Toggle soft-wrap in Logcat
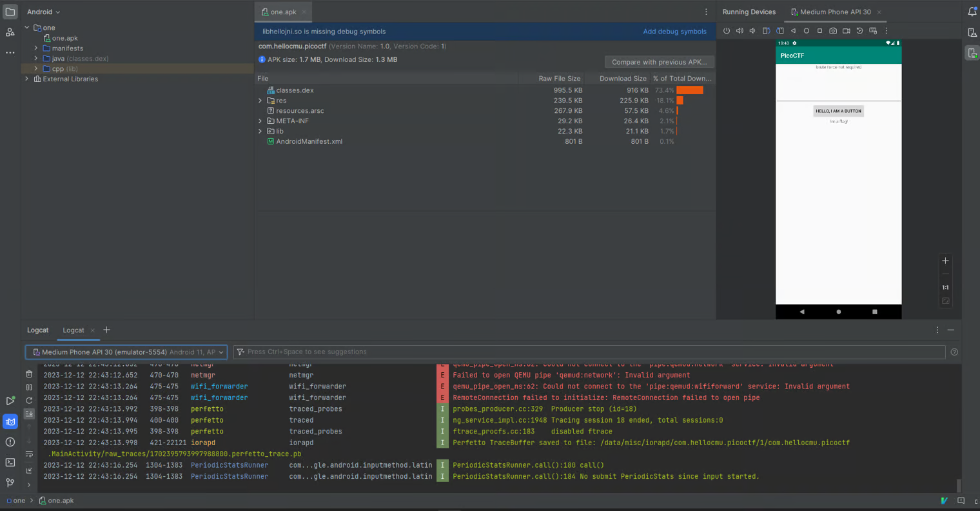980x511 pixels. coord(29,454)
